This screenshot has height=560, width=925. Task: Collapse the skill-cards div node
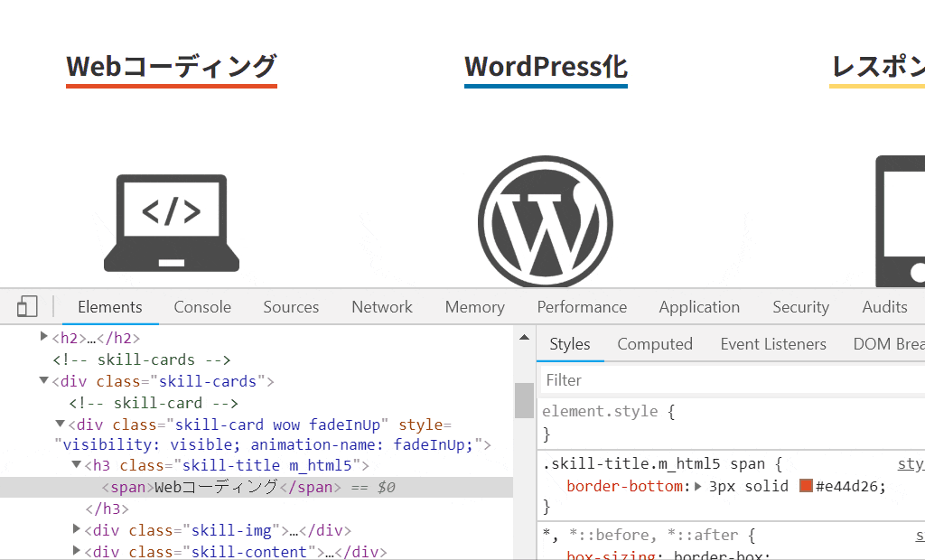(44, 381)
